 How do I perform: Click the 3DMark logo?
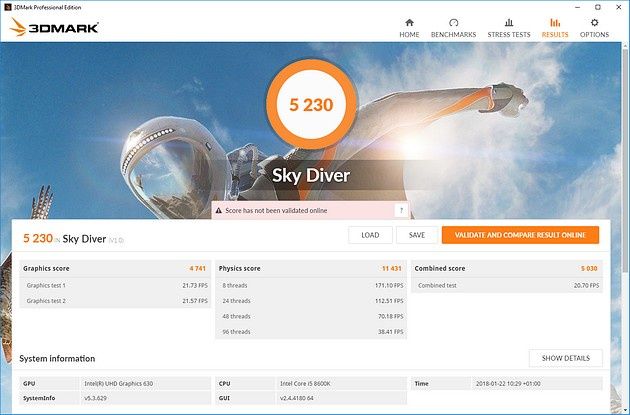point(54,27)
